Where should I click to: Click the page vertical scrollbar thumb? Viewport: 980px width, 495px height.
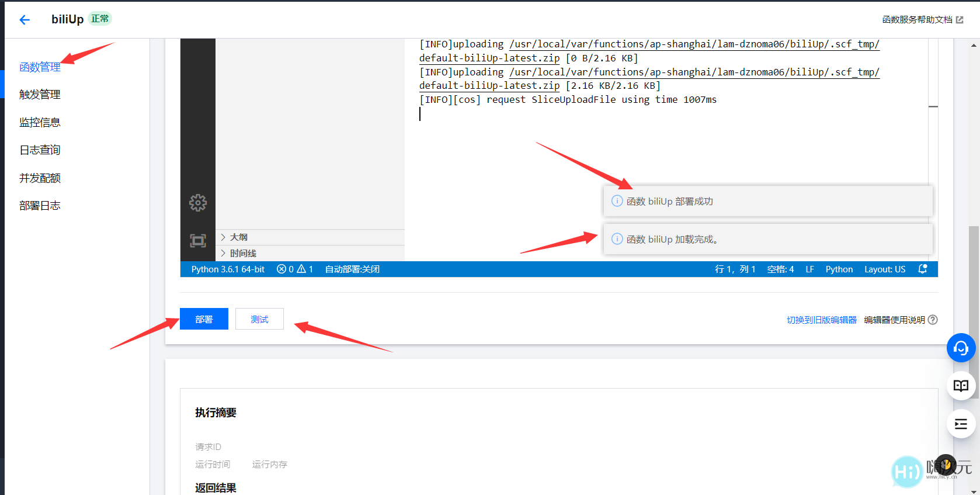point(974,313)
